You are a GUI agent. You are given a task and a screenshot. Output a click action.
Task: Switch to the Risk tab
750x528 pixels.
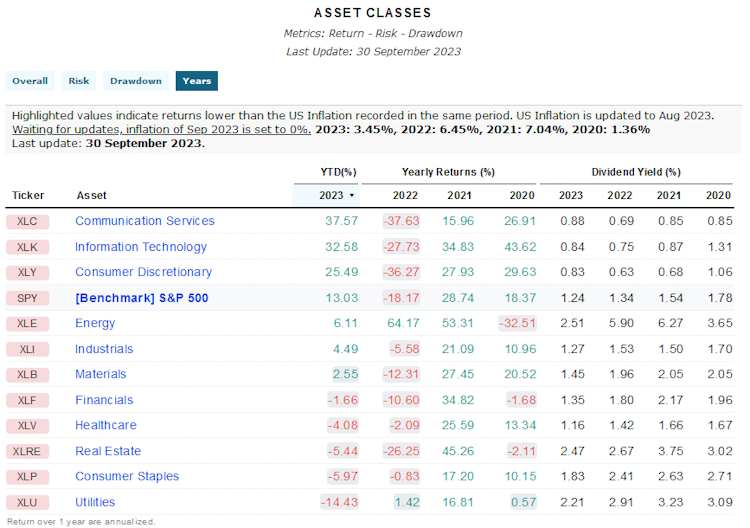click(x=78, y=81)
